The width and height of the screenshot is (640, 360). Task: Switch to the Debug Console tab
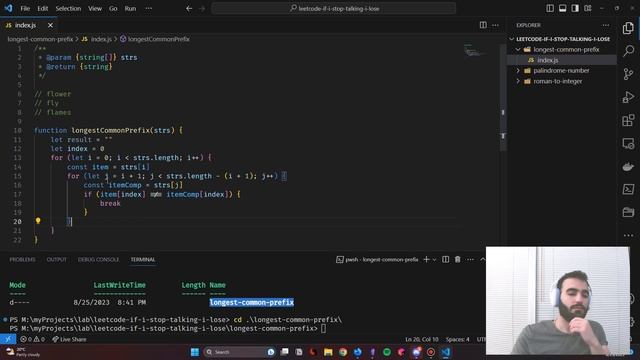click(x=98, y=259)
